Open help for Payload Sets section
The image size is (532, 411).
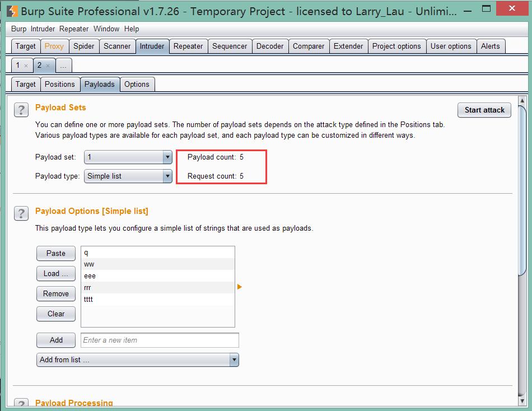coord(21,110)
